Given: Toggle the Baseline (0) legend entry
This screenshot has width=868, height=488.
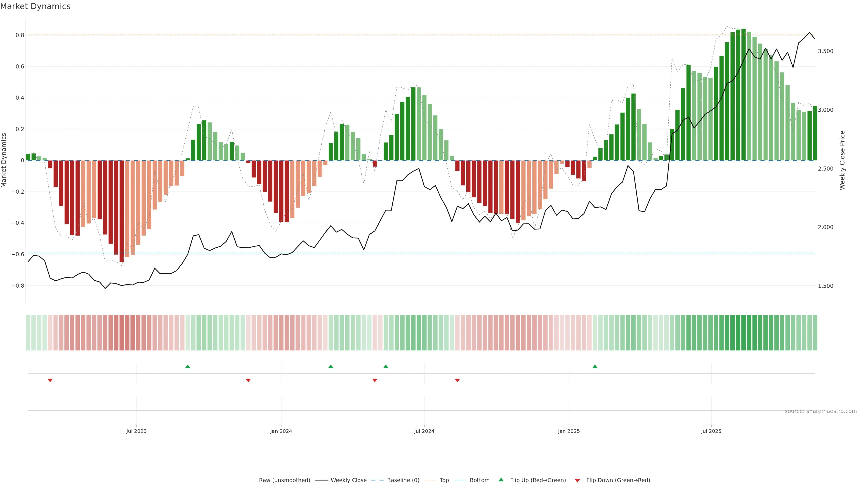Looking at the screenshot, I should click(x=403, y=480).
